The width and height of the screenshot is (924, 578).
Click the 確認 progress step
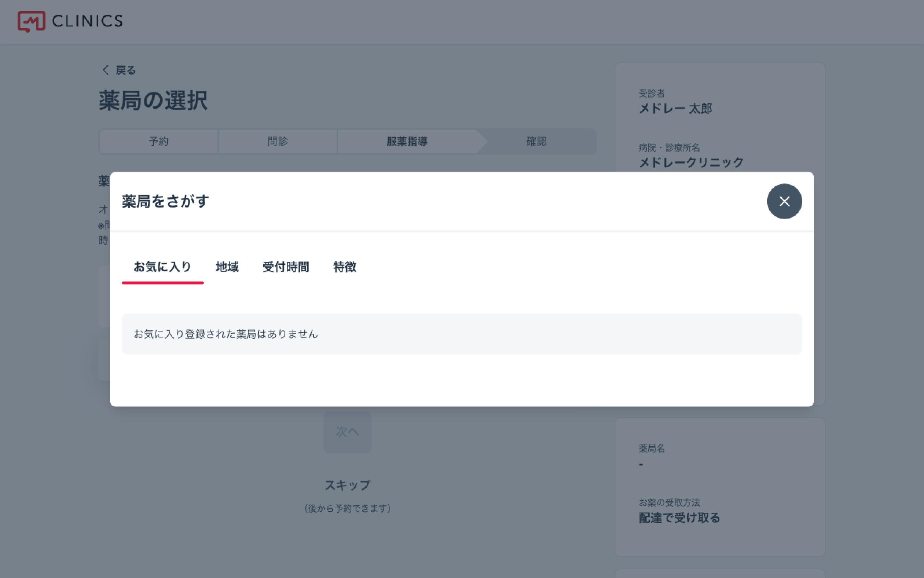536,142
